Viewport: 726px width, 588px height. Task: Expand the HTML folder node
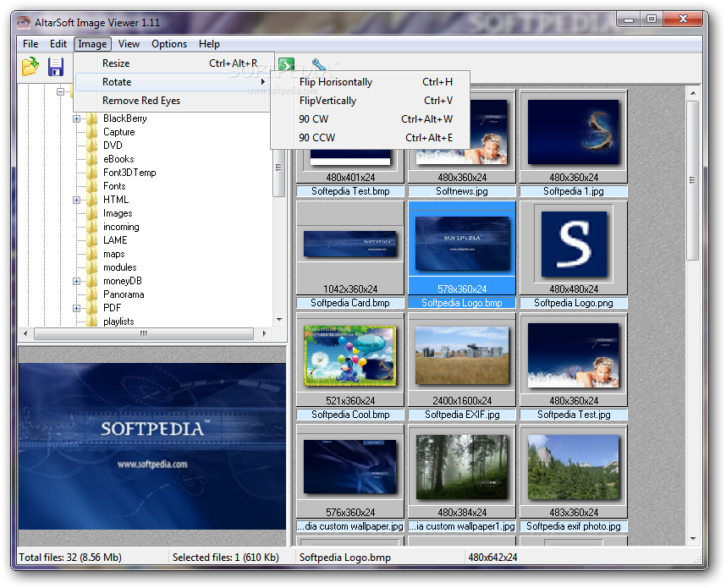[76, 200]
